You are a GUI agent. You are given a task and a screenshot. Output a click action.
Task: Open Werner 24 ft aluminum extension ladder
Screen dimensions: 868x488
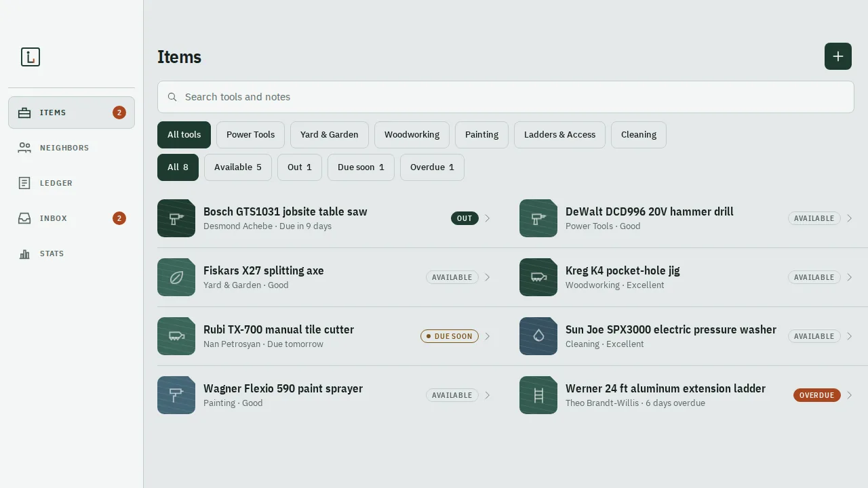pyautogui.click(x=687, y=395)
